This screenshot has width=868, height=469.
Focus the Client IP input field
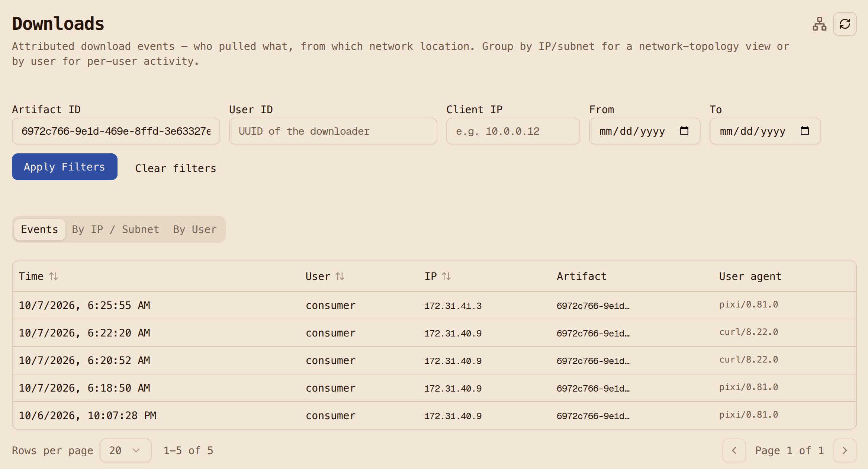tap(513, 131)
